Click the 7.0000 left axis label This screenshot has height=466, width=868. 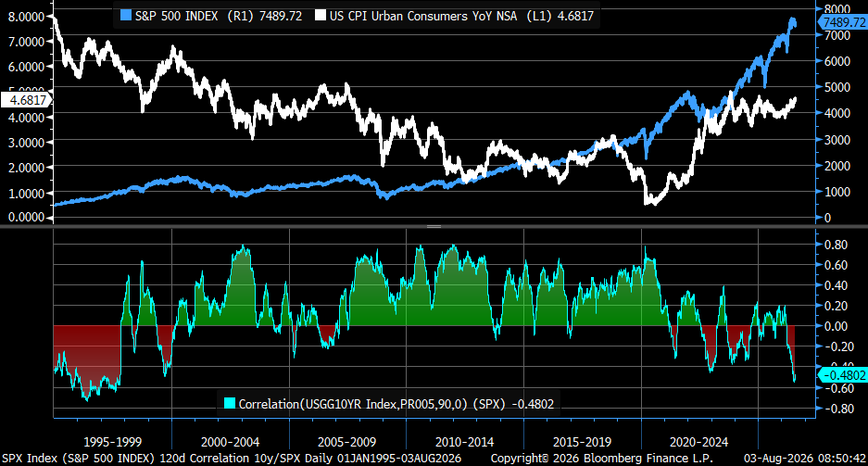tap(25, 42)
